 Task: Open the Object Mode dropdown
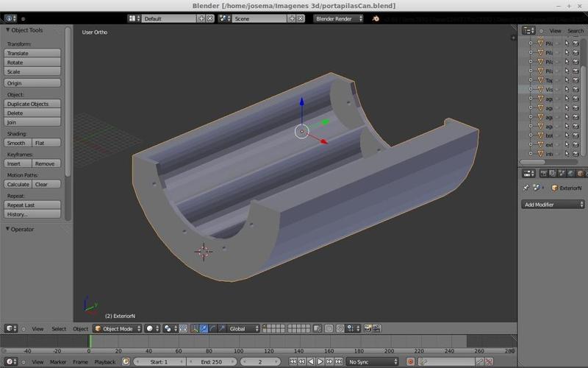(x=118, y=328)
